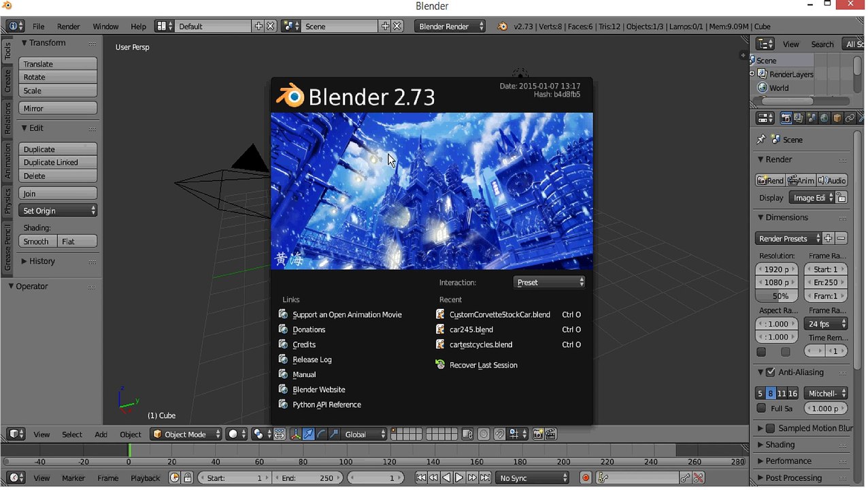The image size is (868, 490).
Task: Jump to the last frame in timeline
Action: click(x=485, y=478)
